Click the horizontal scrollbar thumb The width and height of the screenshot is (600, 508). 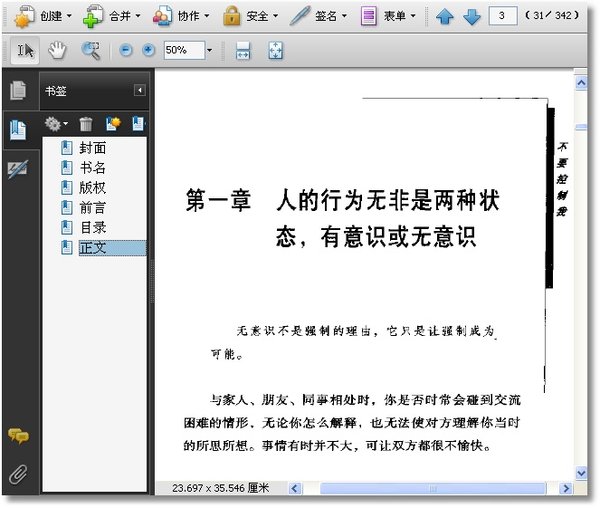click(432, 488)
